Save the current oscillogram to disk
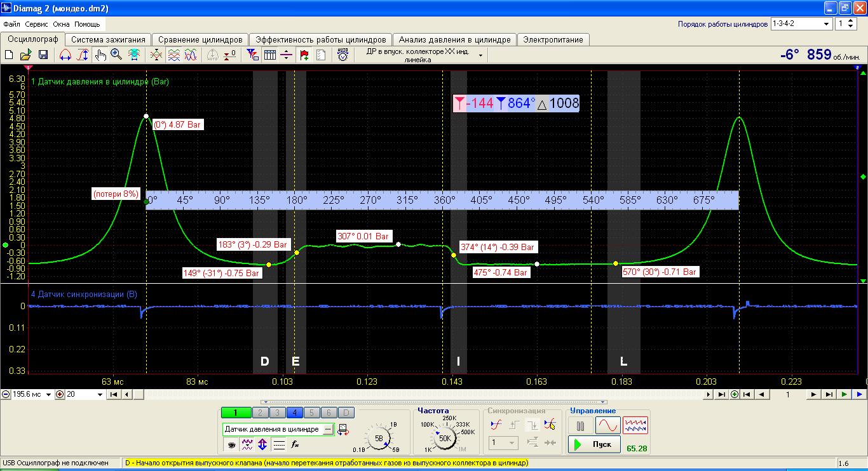 tap(43, 55)
